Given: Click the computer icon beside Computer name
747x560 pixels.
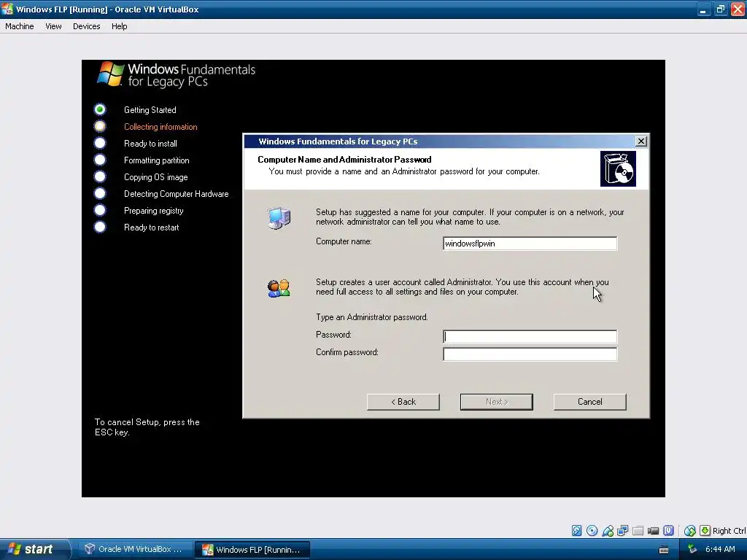Looking at the screenshot, I should 279,219.
